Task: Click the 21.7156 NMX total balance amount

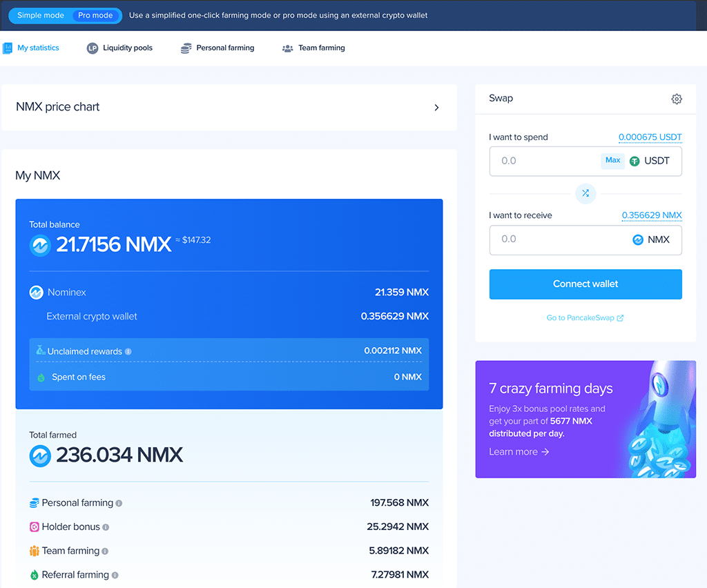Action: tap(114, 245)
